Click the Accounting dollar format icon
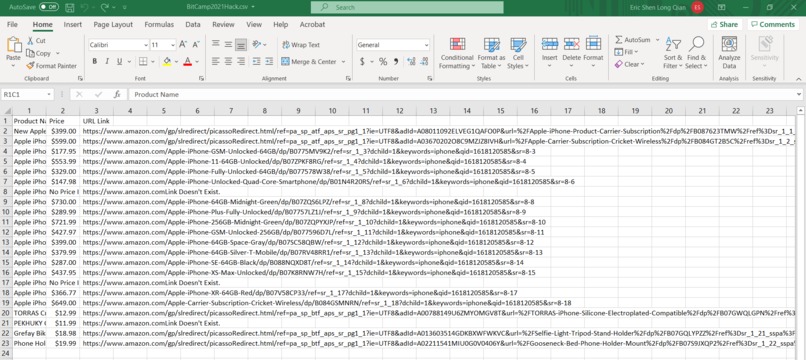The image size is (806, 360). pyautogui.click(x=362, y=62)
